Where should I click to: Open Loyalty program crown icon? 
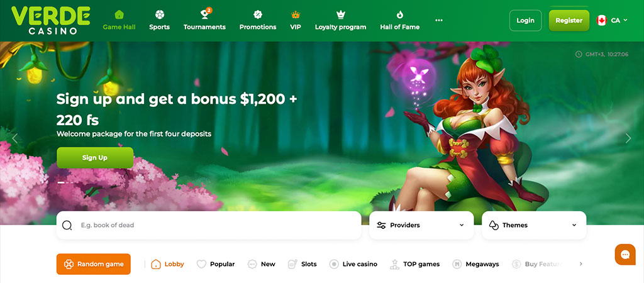(x=340, y=15)
